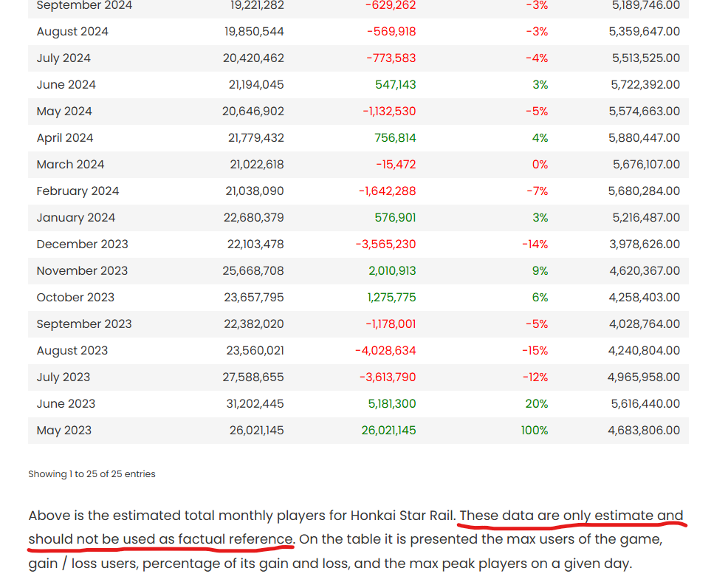Viewport: 728px width, 585px height.
Task: Click the -15% percentage cell
Action: [535, 351]
